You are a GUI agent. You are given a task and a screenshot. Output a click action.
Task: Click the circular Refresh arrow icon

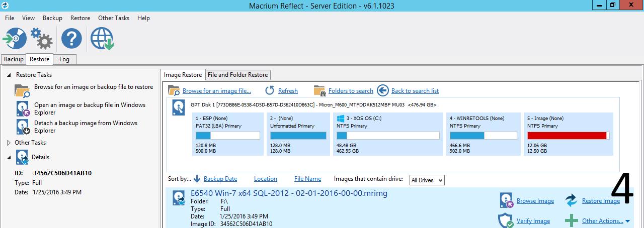tap(270, 90)
